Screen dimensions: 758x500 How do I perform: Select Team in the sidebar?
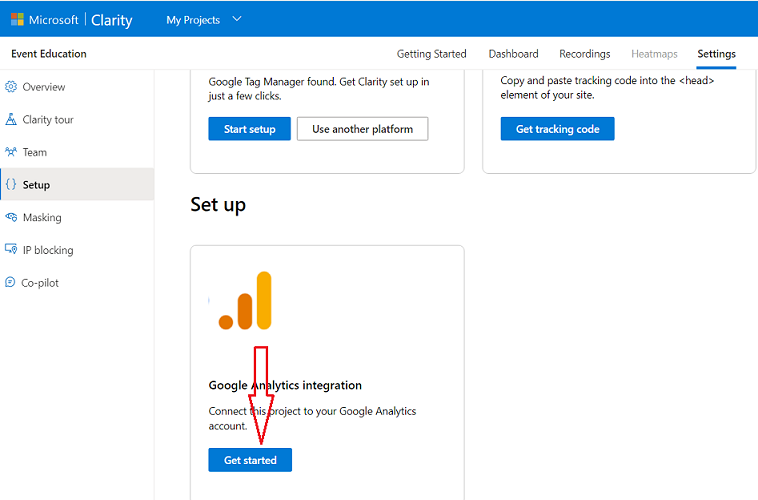click(77, 152)
